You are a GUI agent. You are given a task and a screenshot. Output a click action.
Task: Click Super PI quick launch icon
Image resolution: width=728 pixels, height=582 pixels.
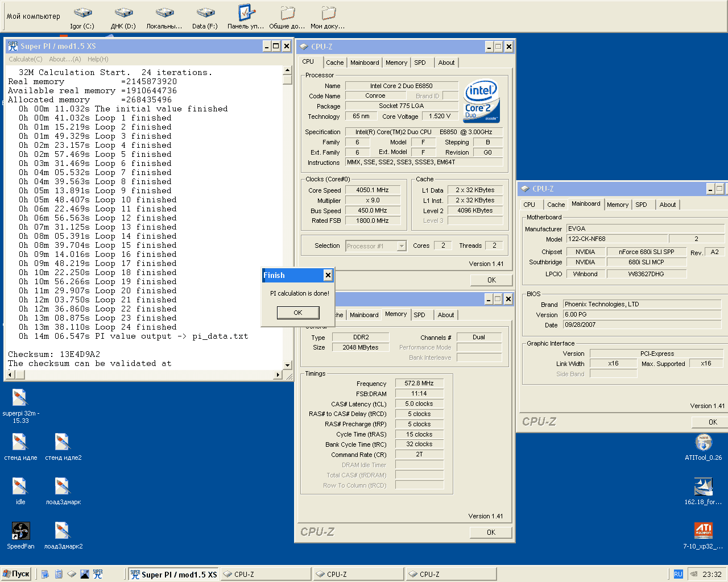point(98,574)
